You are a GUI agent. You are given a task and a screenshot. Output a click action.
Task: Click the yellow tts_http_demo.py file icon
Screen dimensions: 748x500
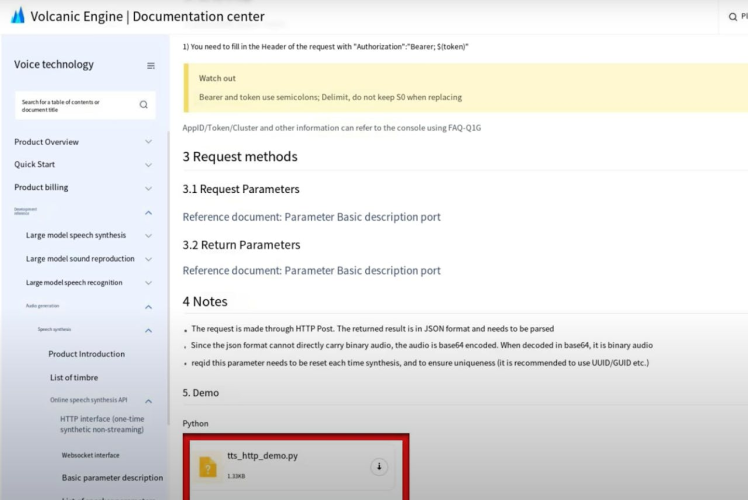(x=208, y=467)
